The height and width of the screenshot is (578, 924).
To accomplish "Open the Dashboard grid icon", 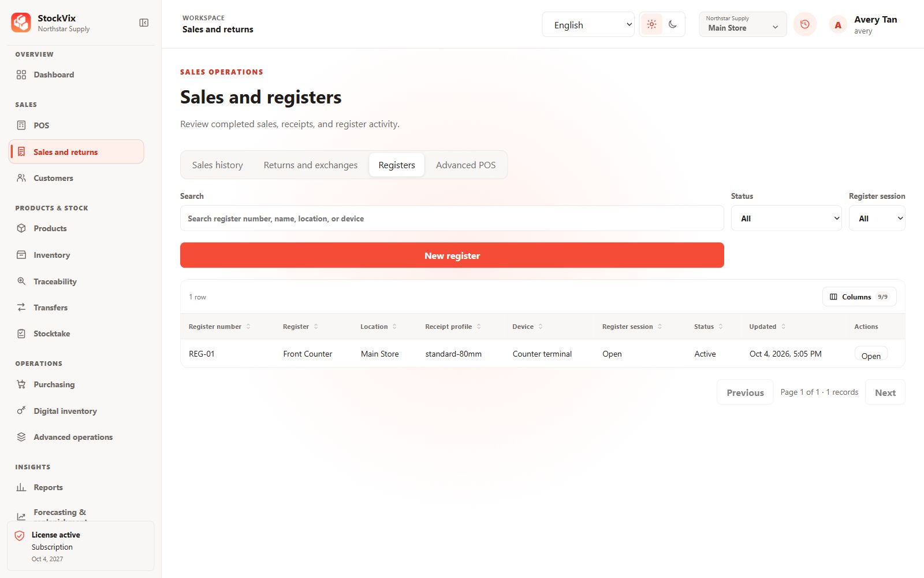I will coord(21,75).
